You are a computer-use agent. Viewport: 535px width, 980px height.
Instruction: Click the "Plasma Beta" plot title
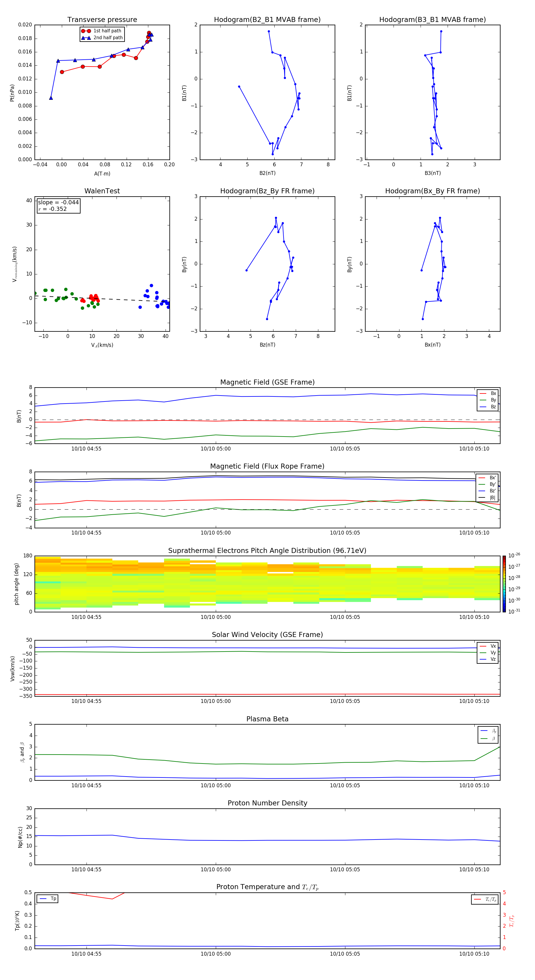click(267, 719)
